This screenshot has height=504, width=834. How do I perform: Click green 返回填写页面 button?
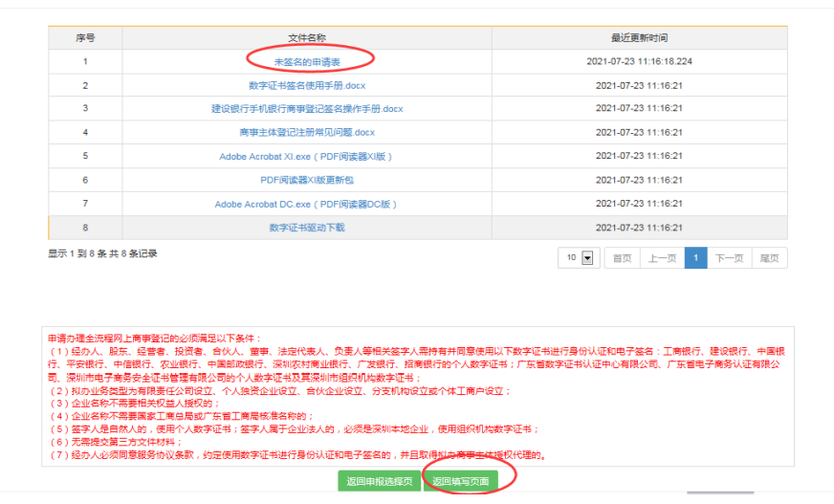tap(460, 482)
